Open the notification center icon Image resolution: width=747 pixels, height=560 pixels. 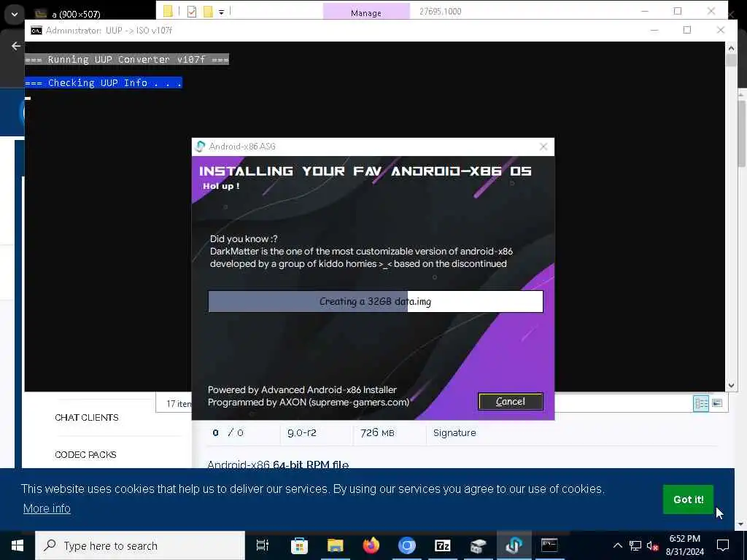pyautogui.click(x=723, y=545)
